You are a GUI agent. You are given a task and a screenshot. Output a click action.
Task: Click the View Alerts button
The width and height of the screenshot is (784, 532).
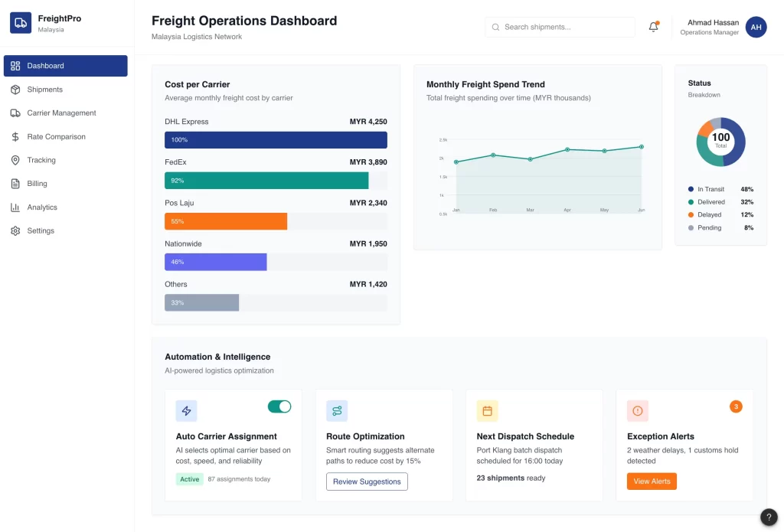tap(651, 481)
